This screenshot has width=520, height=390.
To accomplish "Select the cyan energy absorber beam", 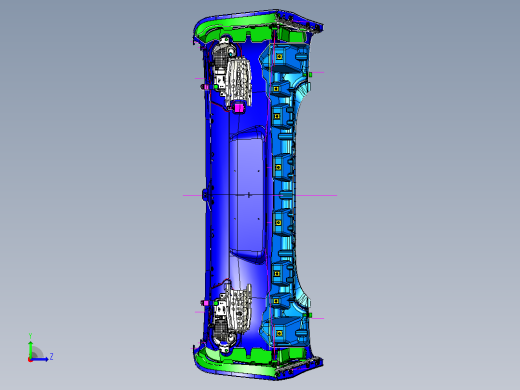I will tap(285, 195).
